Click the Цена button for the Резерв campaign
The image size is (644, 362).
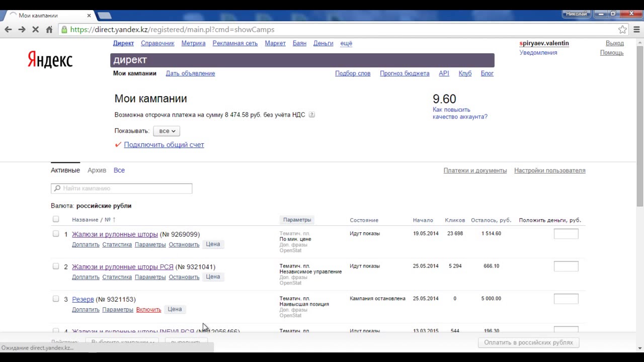coord(175,309)
